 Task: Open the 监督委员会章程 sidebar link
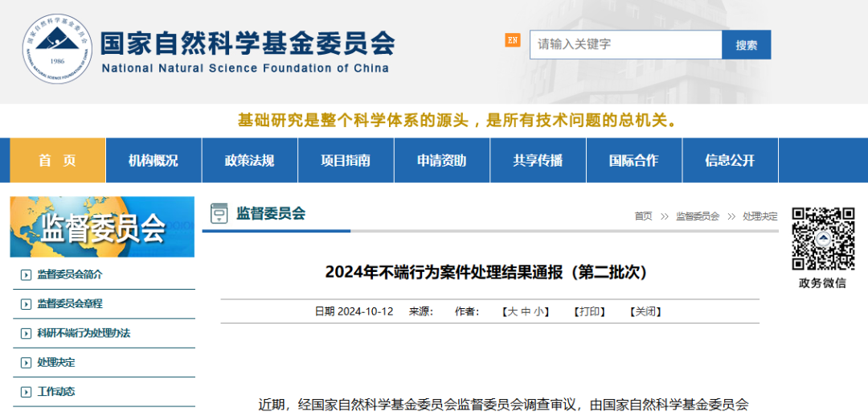coord(70,303)
